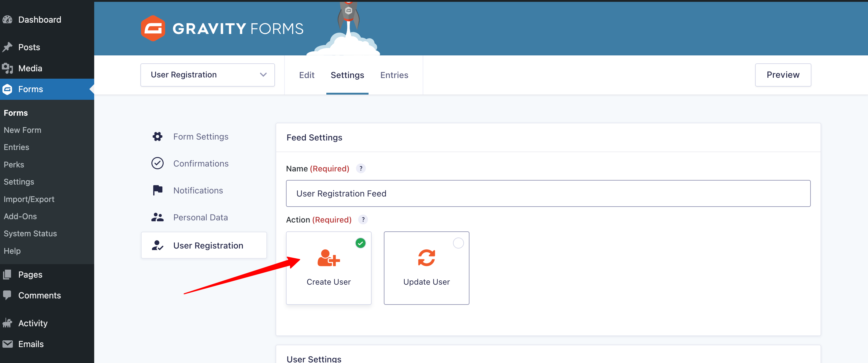Switch to the Edit tab
868x363 pixels.
(x=307, y=75)
